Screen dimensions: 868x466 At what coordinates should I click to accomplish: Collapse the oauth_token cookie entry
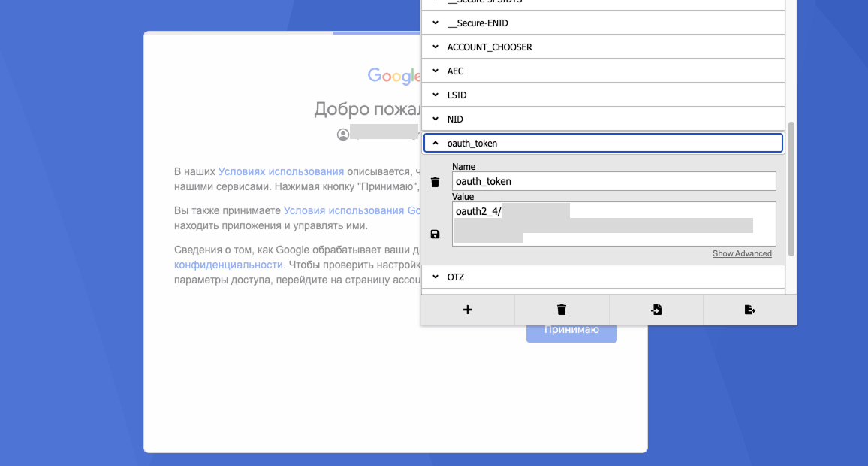pos(604,143)
